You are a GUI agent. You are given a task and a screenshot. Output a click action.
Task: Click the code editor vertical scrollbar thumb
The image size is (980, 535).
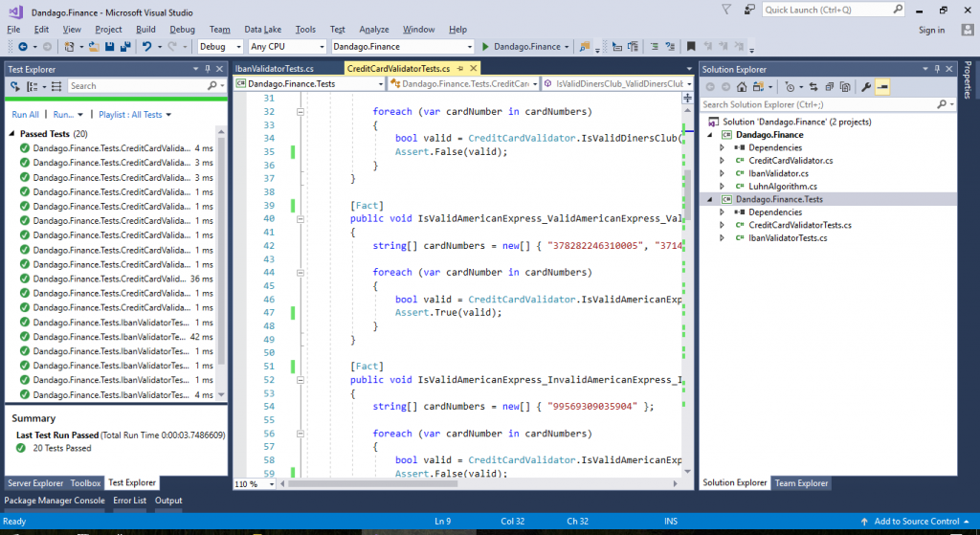point(687,193)
